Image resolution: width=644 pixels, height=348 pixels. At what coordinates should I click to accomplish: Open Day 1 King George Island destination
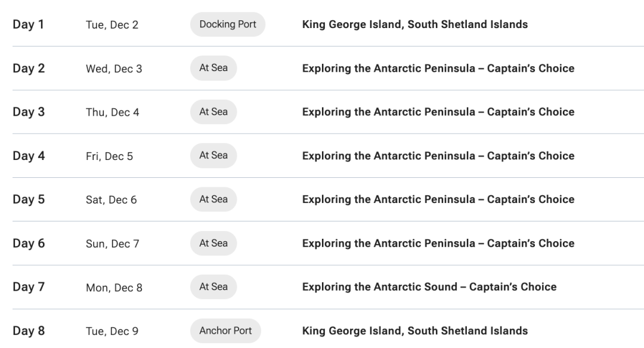(414, 24)
